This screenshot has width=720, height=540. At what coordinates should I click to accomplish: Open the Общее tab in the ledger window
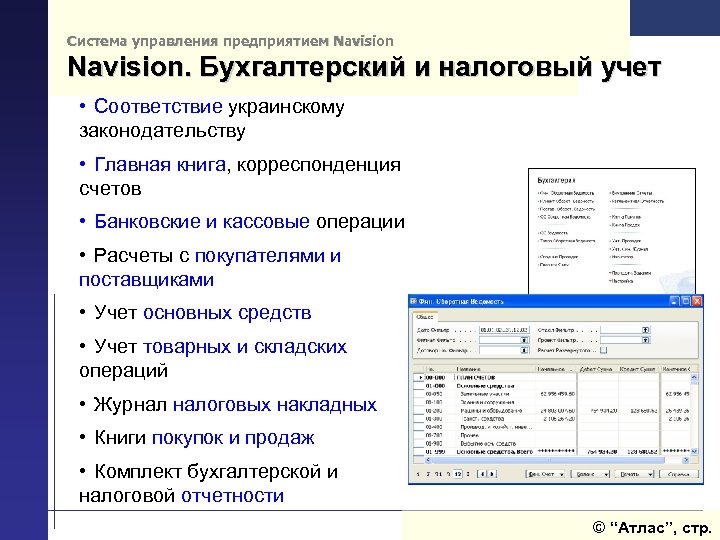425,317
